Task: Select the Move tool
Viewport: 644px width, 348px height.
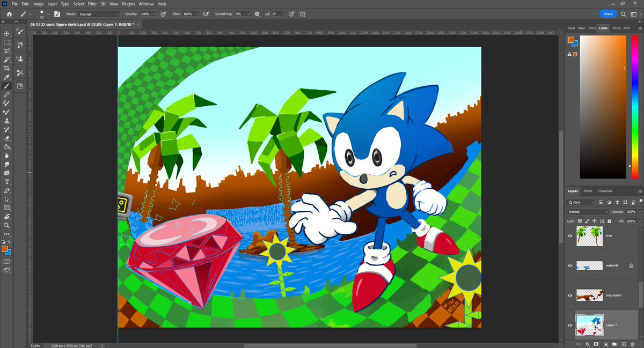Action: click(7, 33)
